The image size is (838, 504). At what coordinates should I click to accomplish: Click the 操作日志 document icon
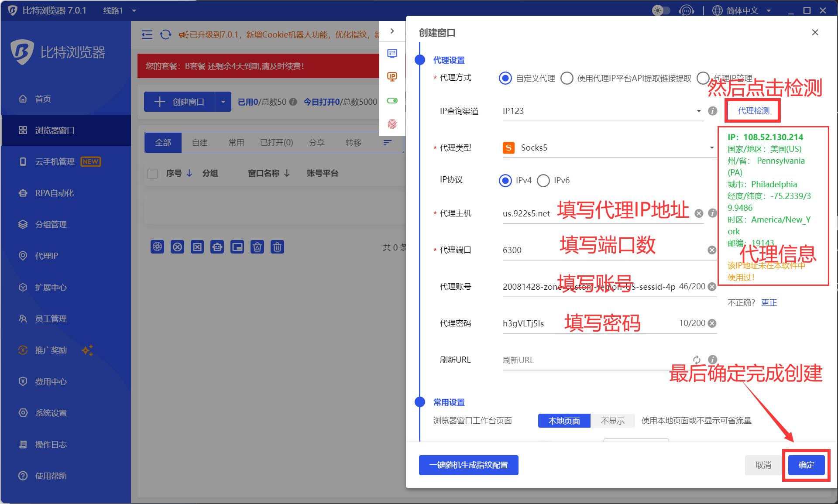[23, 445]
